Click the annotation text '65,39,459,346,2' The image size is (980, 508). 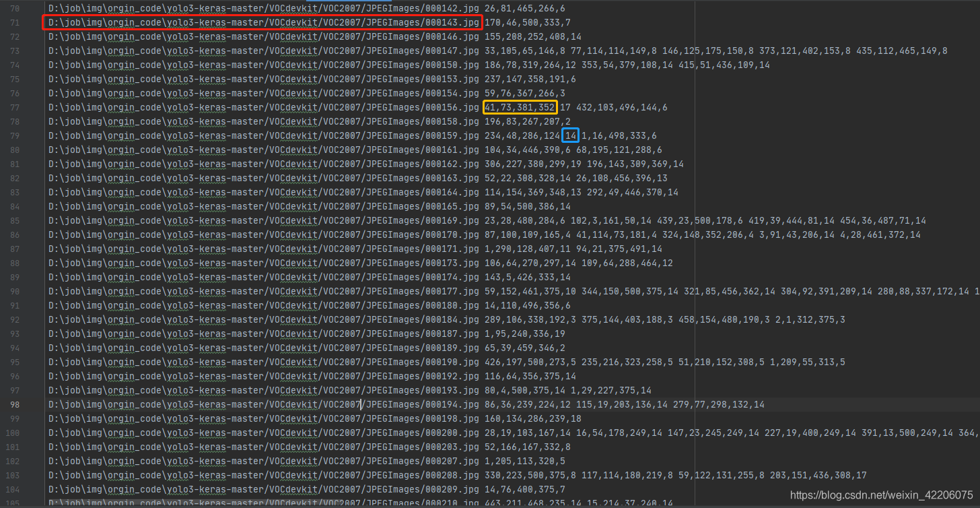[525, 348]
